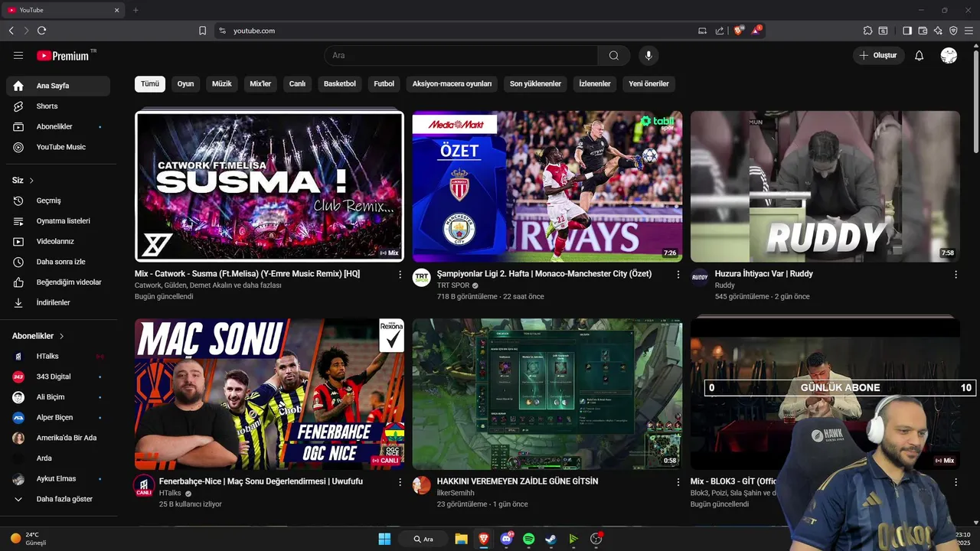
Task: Open options for HAKKINI VEREMEYEN video
Action: [678, 482]
